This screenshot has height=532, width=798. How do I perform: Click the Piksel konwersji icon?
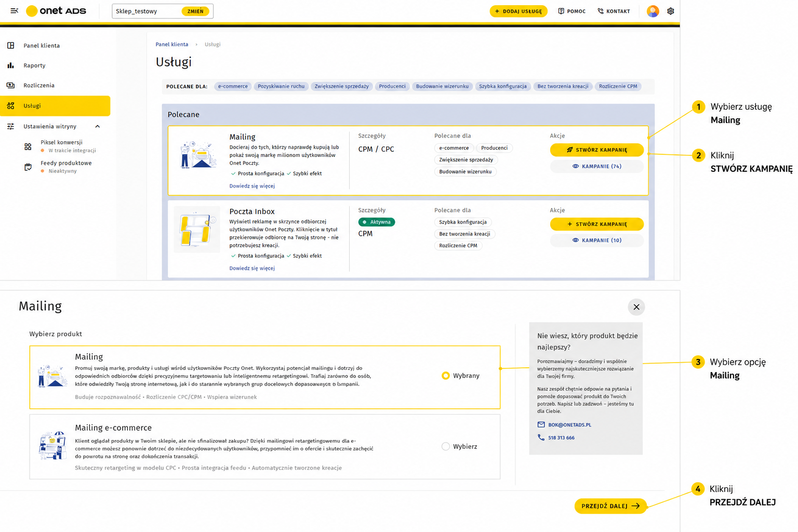tap(28, 147)
